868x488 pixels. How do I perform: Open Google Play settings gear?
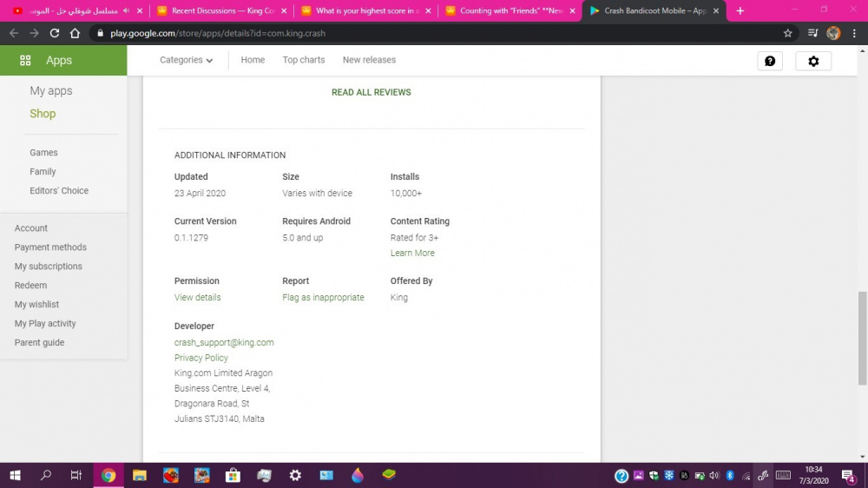pos(813,61)
